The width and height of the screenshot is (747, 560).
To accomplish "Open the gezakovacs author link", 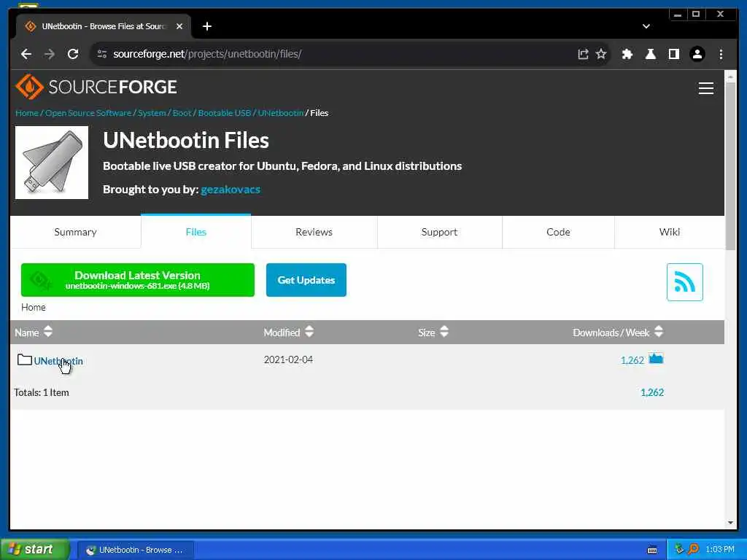I will point(230,190).
